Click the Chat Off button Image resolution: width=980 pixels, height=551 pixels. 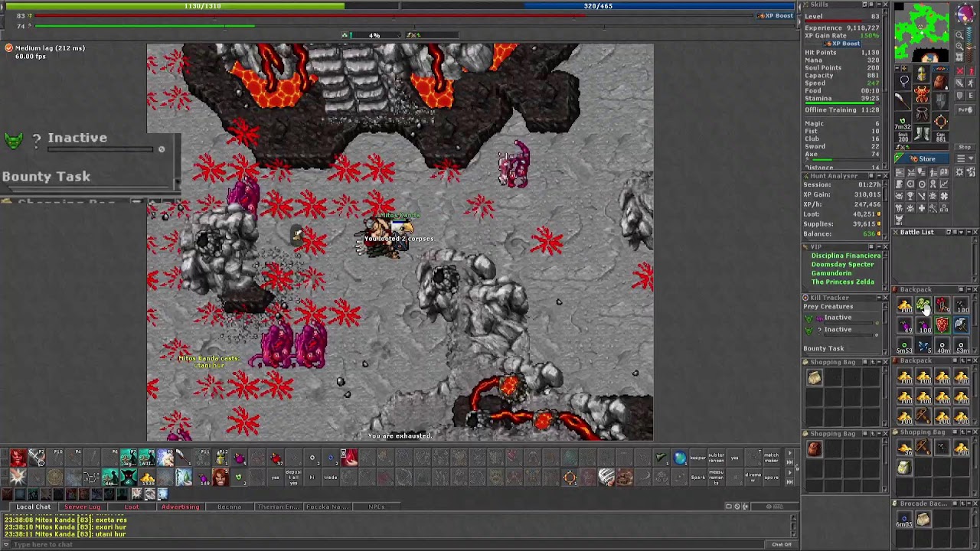tap(782, 544)
